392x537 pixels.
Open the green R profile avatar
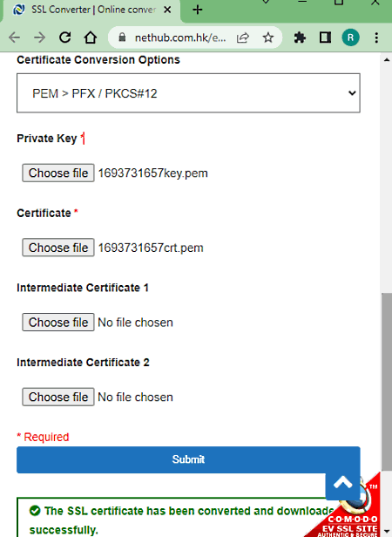(x=350, y=37)
